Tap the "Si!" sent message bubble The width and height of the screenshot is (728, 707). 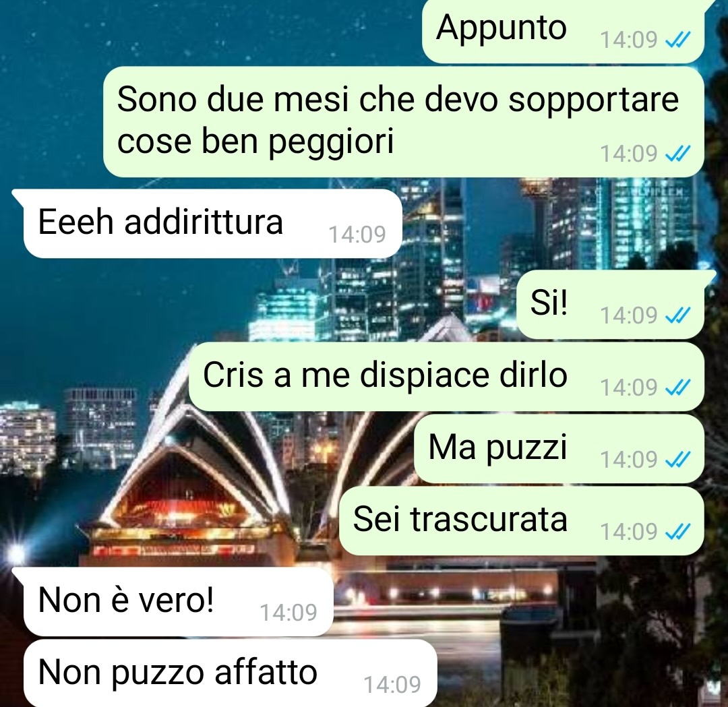point(611,305)
